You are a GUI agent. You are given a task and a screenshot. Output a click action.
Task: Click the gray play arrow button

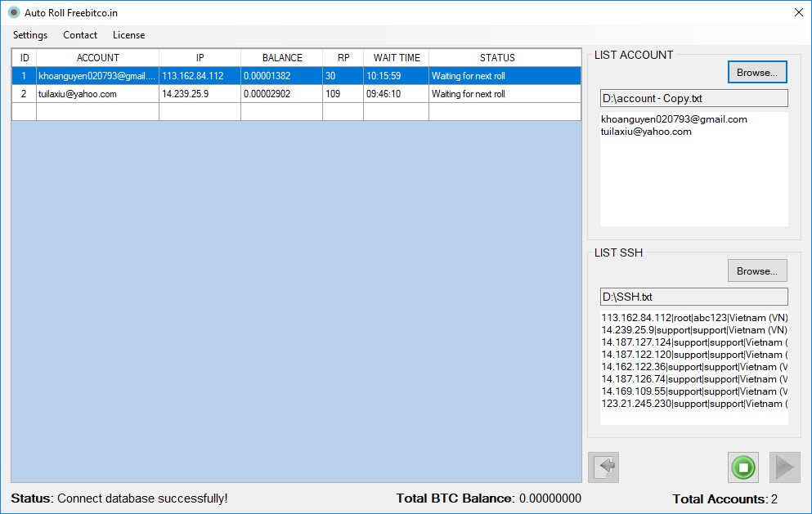[784, 467]
